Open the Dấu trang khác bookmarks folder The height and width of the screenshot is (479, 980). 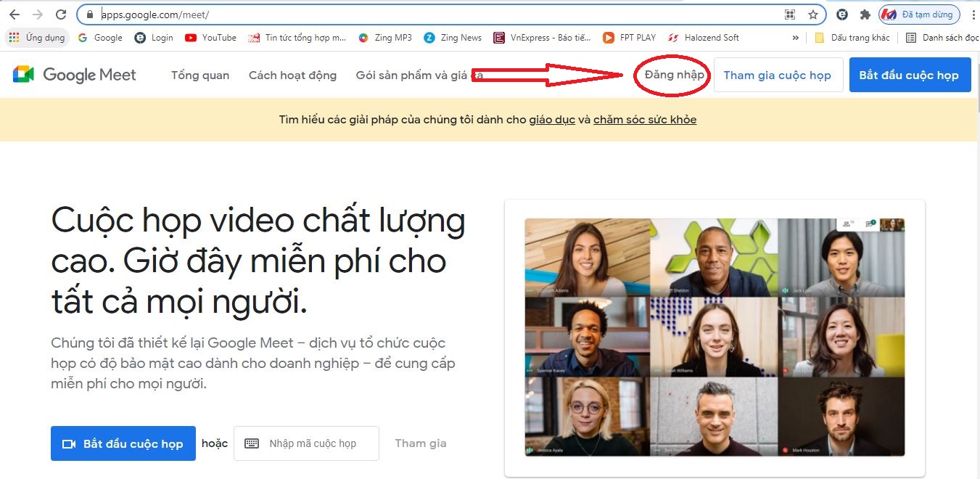[x=853, y=38]
